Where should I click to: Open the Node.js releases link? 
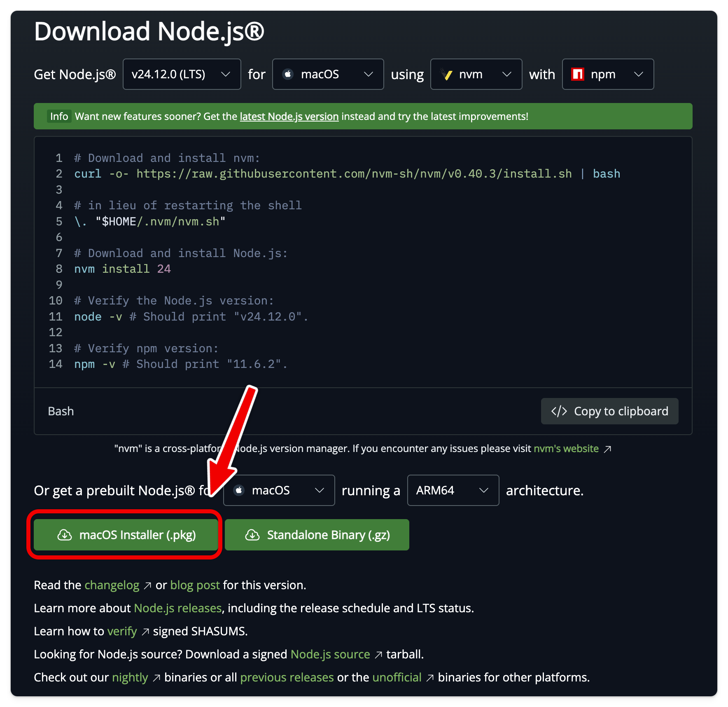coord(178,609)
